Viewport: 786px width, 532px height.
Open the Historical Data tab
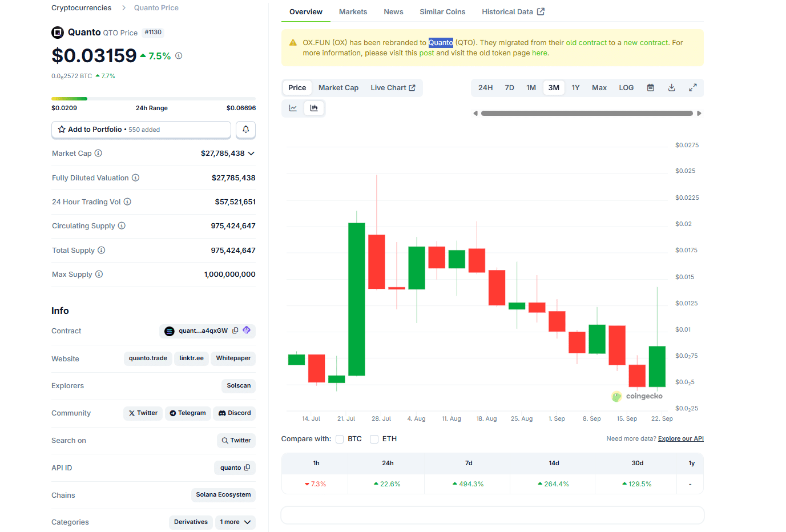point(513,11)
